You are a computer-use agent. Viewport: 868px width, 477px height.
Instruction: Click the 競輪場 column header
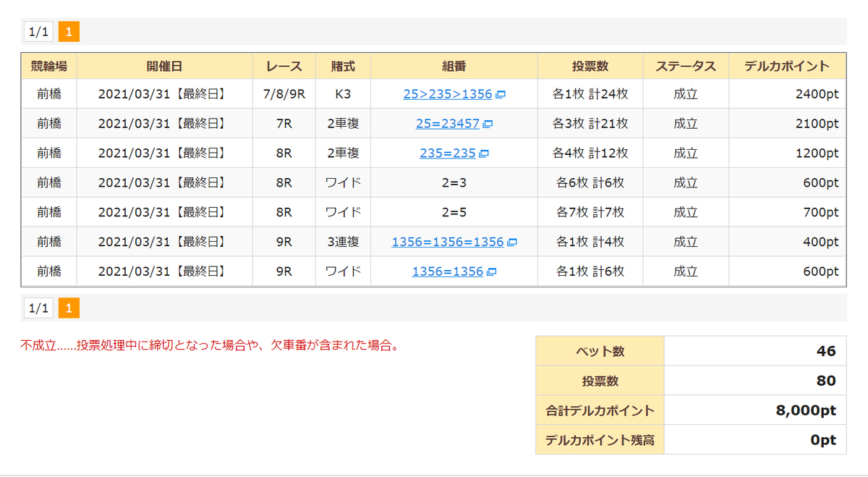pos(49,66)
